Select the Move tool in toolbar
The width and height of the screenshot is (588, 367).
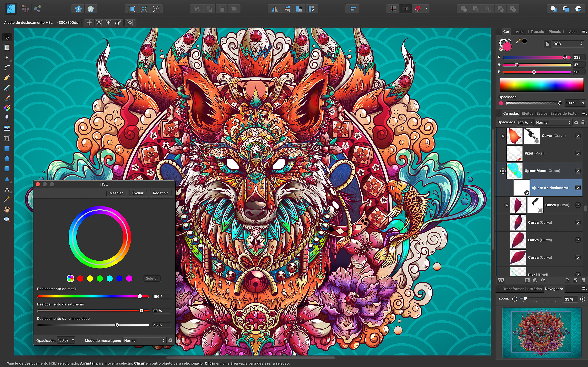(6, 37)
